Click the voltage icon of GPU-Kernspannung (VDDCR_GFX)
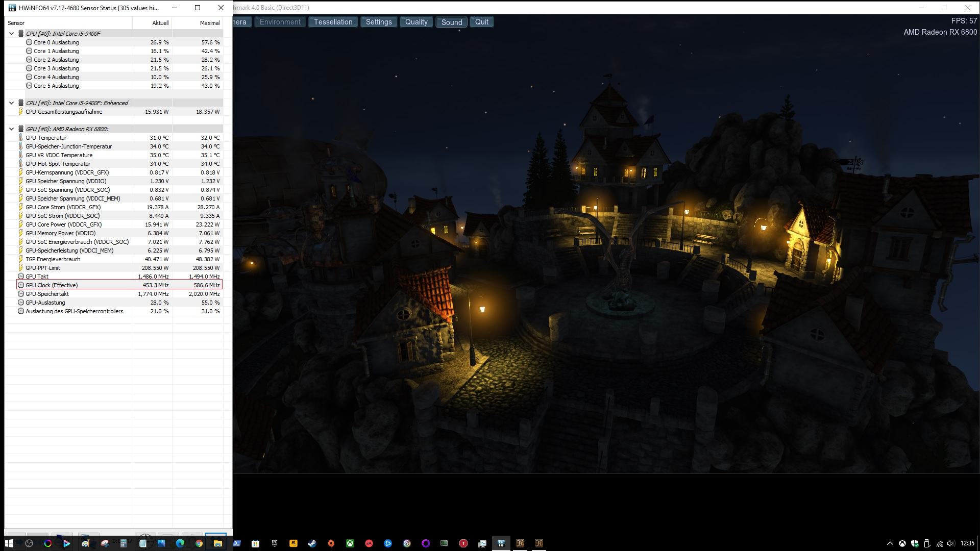This screenshot has width=980, height=551. click(20, 172)
